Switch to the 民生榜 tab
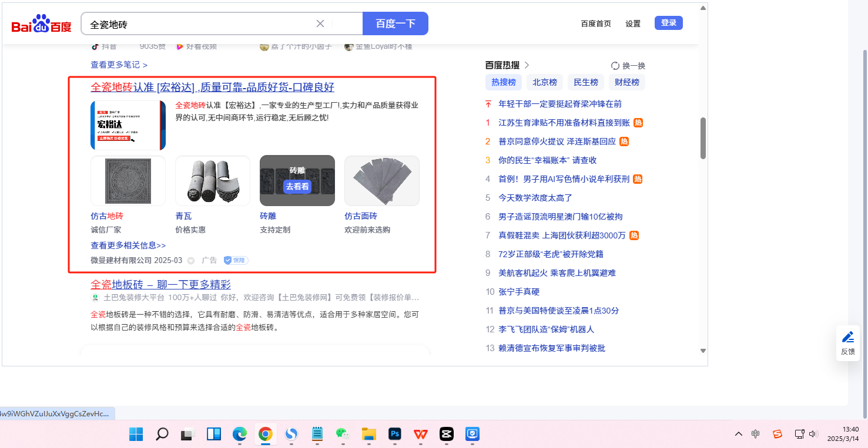 pos(586,82)
